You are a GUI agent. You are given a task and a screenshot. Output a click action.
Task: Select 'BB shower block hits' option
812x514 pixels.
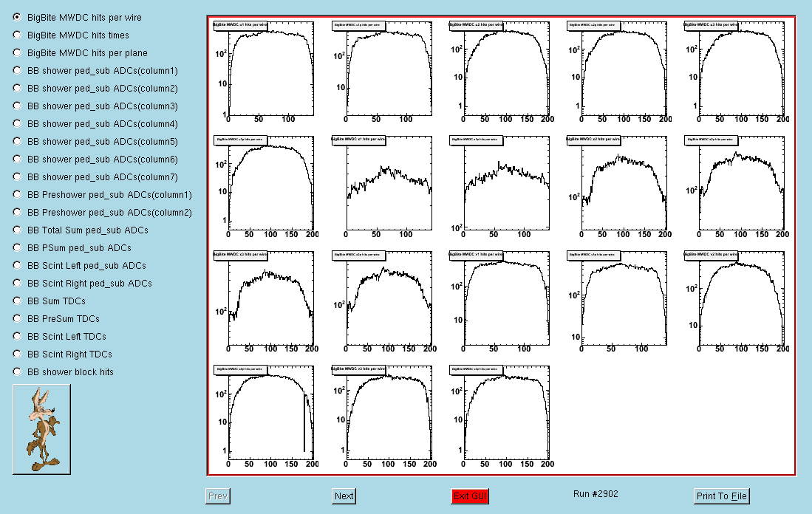(x=17, y=371)
